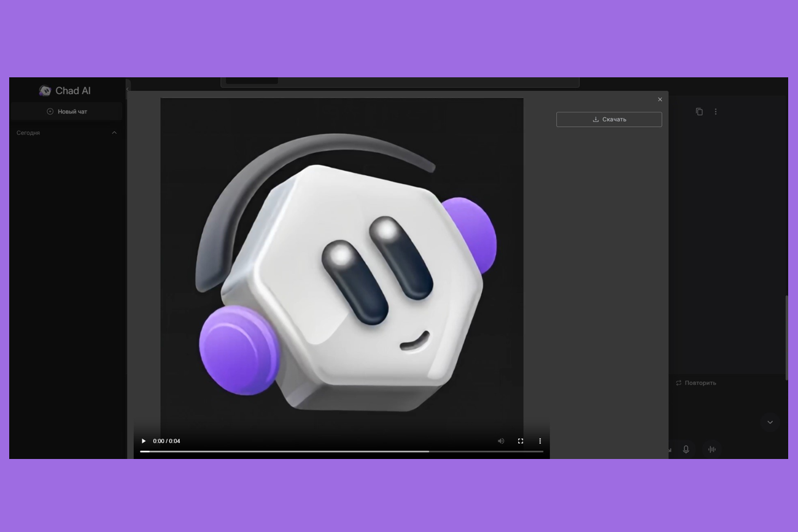Click the Chad AI logo
This screenshot has width=798, height=532.
click(x=65, y=91)
